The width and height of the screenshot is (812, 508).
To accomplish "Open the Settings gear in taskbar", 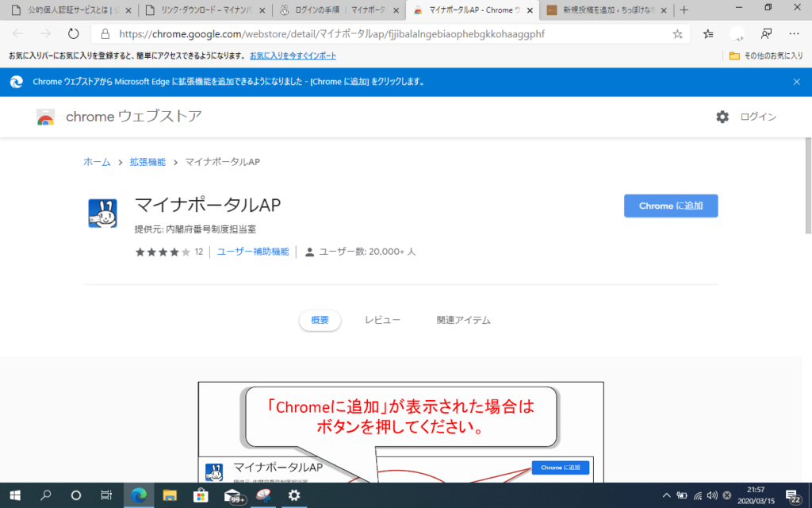I will [293, 495].
